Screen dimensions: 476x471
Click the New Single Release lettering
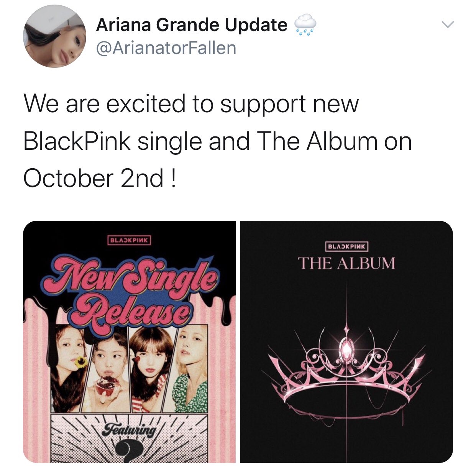pos(130,287)
